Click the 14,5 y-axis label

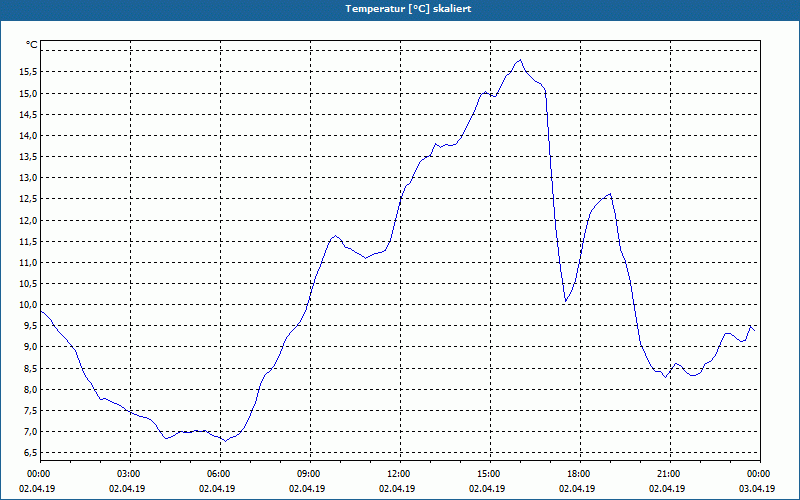pyautogui.click(x=28, y=115)
